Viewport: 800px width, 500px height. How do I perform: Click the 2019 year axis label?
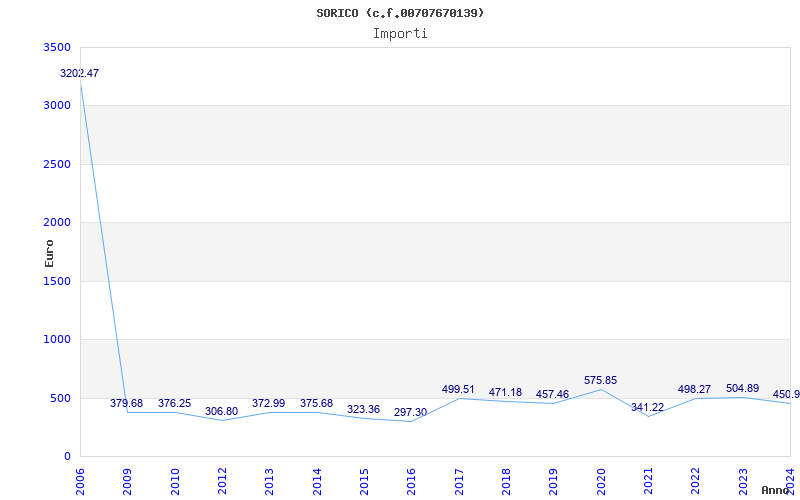[554, 481]
